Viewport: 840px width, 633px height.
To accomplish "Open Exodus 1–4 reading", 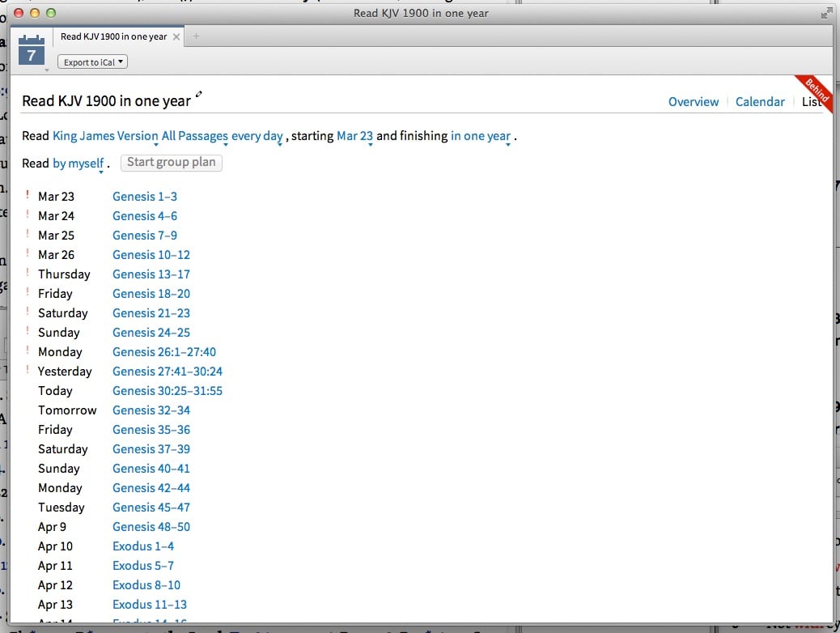I will pyautogui.click(x=143, y=546).
